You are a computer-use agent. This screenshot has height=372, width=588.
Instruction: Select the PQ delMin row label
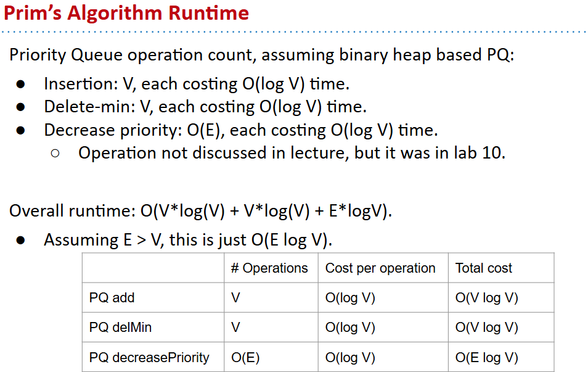120,328
